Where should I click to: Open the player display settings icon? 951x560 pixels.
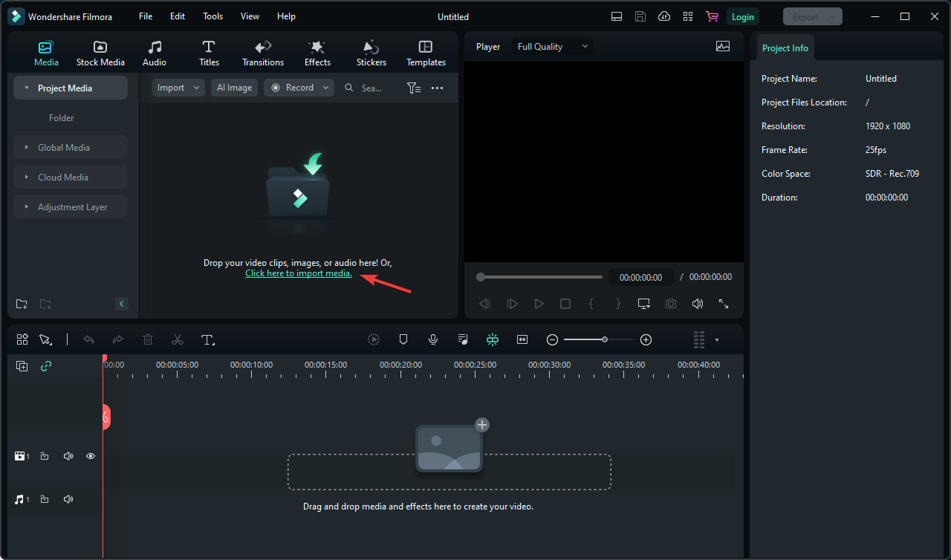[644, 304]
